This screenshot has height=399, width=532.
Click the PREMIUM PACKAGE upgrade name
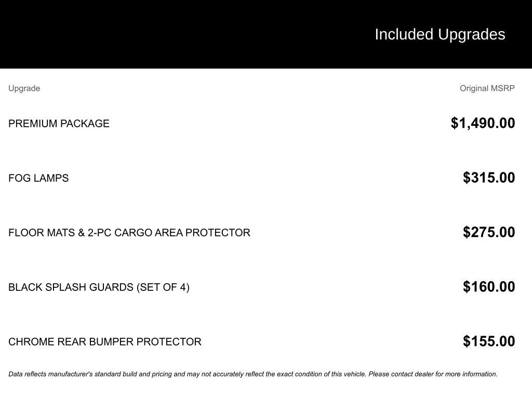pyautogui.click(x=59, y=124)
